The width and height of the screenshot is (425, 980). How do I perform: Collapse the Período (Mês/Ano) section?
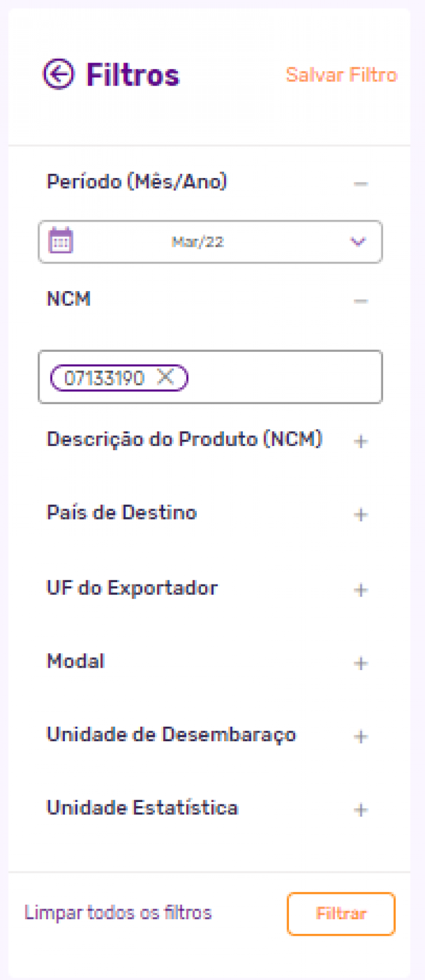(x=360, y=183)
